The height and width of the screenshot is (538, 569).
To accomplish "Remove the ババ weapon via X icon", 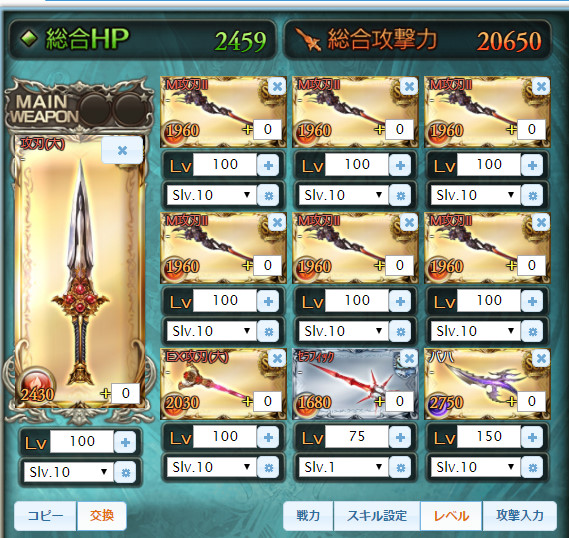I will click(541, 359).
